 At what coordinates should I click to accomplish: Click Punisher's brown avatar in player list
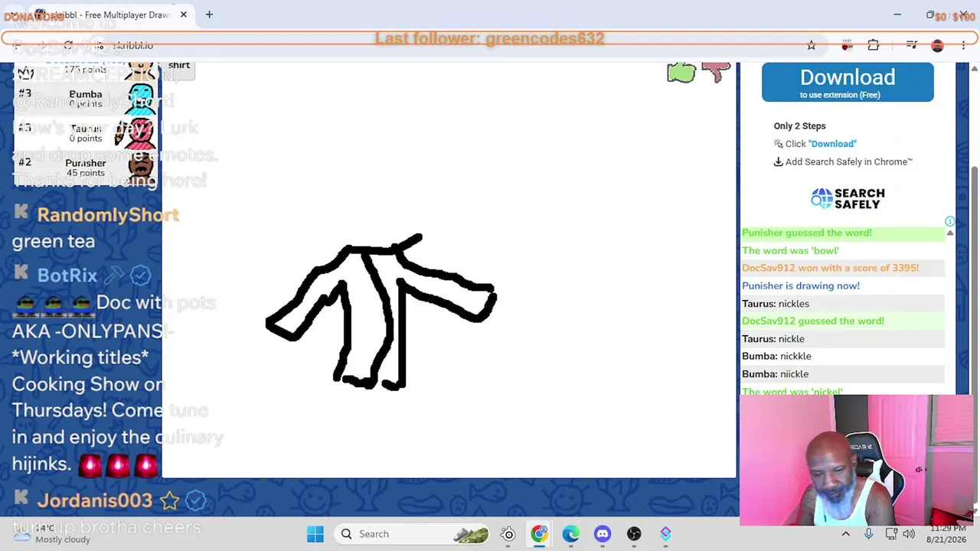(139, 167)
